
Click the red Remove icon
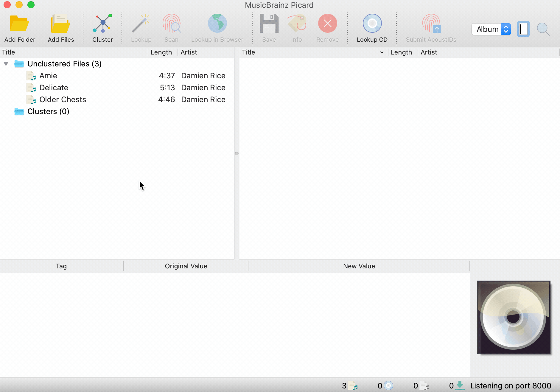click(327, 24)
